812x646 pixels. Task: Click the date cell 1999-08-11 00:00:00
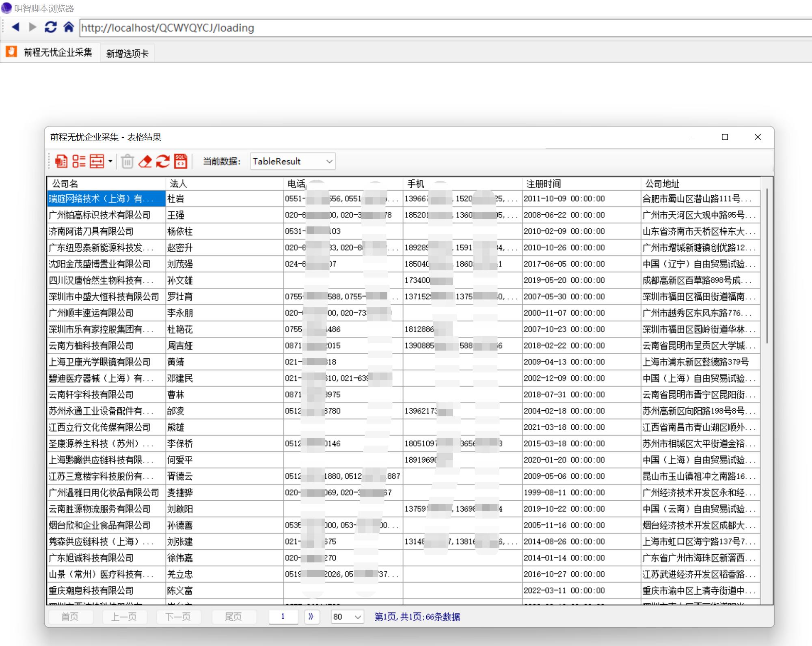tap(581, 493)
